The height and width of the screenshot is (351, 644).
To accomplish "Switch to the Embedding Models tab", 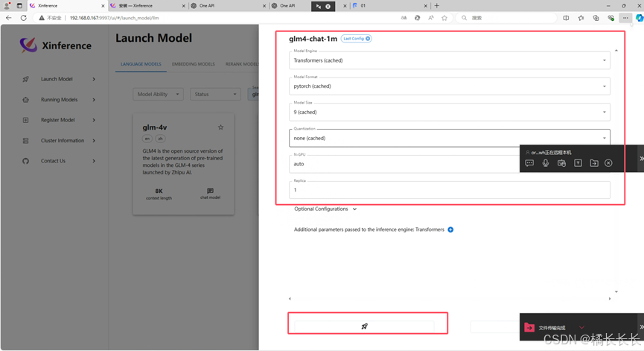I will [193, 64].
